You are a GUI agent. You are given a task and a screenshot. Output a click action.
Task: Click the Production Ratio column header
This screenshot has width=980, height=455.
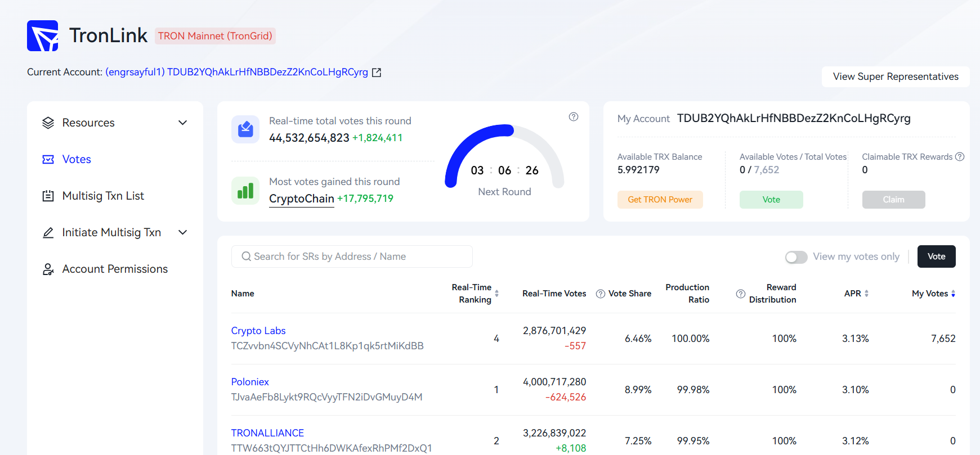coord(687,294)
